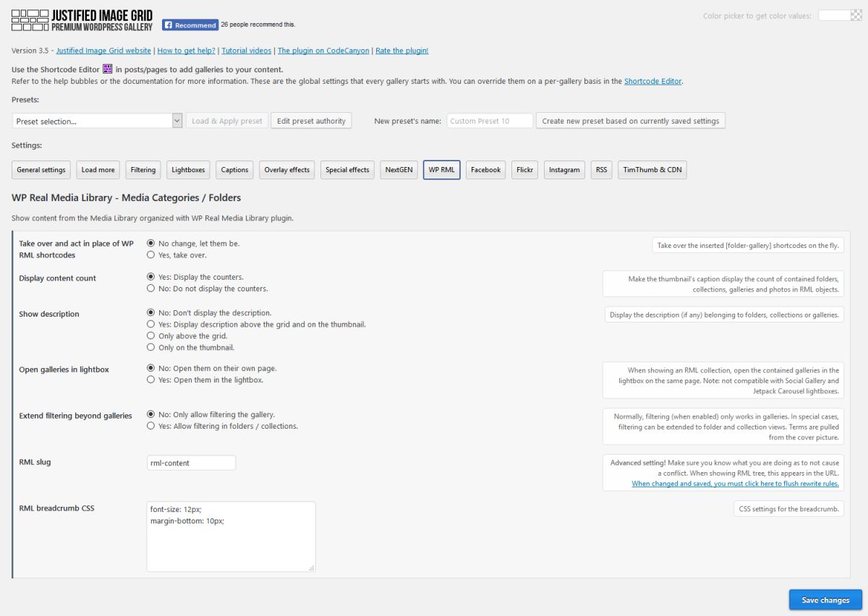Click the 'CSS settings for the breadcrumb.' help bubble
This screenshot has height=616, width=868.
788,509
